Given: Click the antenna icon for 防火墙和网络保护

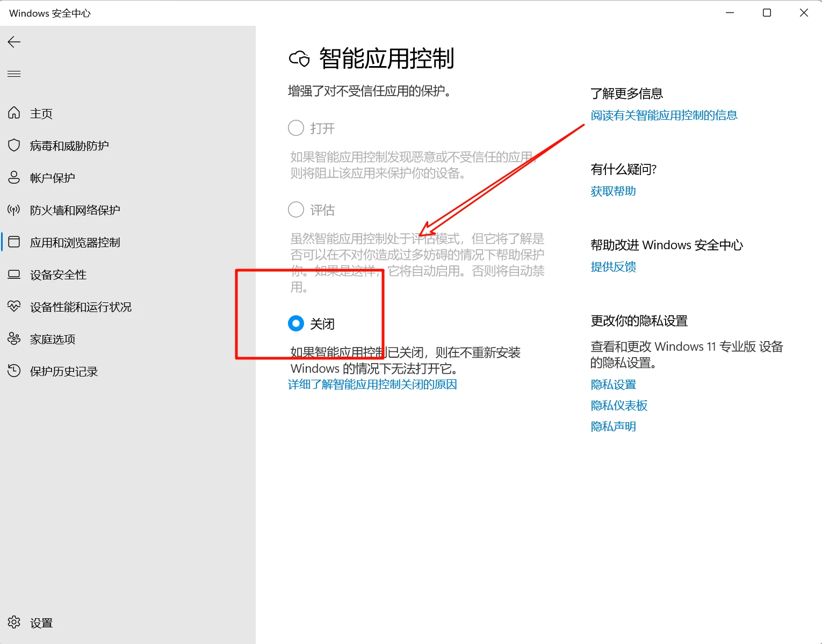Looking at the screenshot, I should pyautogui.click(x=15, y=210).
